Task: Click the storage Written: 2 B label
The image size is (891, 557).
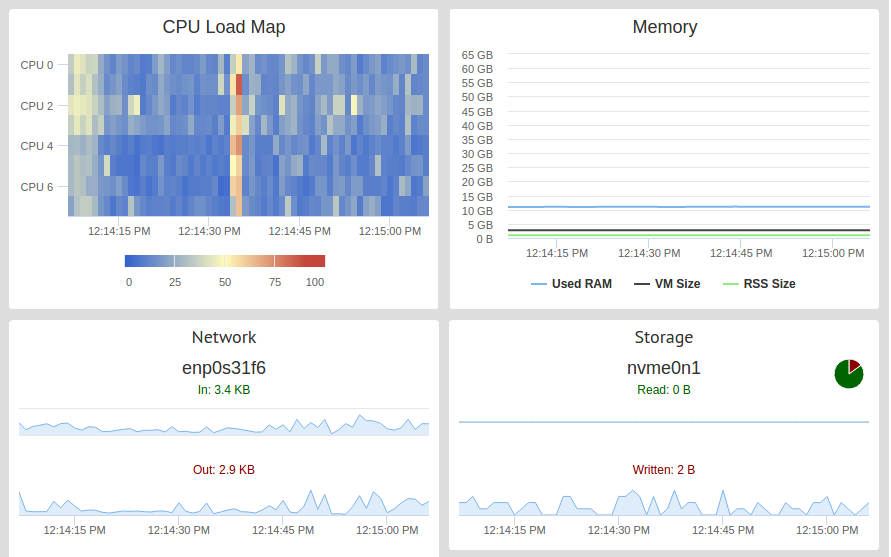Action: [663, 469]
